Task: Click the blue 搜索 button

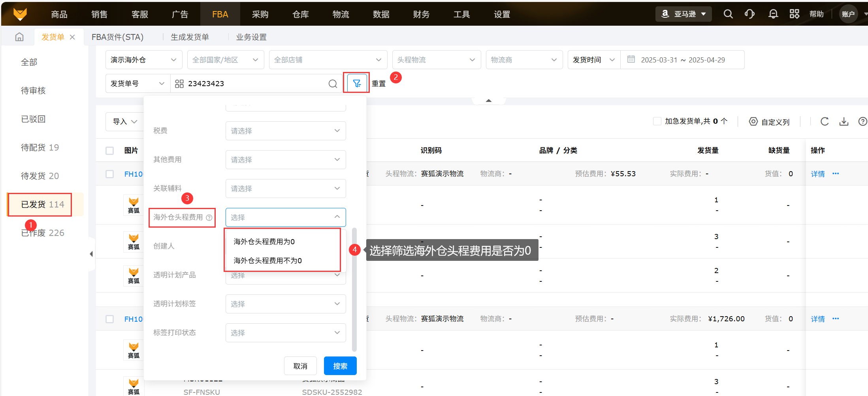Action: click(x=340, y=366)
